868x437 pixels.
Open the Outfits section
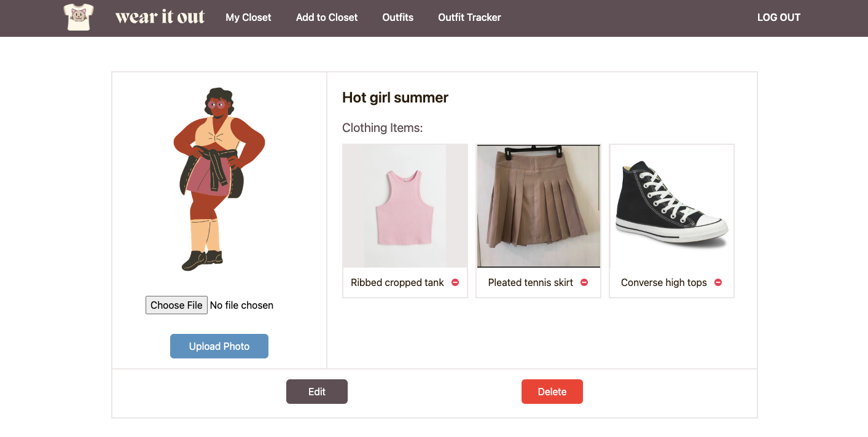(x=397, y=17)
